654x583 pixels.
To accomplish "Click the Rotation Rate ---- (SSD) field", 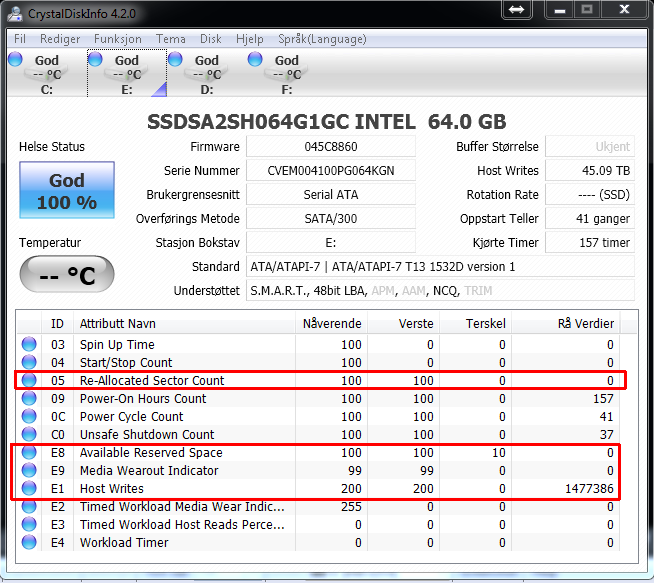I will click(590, 195).
